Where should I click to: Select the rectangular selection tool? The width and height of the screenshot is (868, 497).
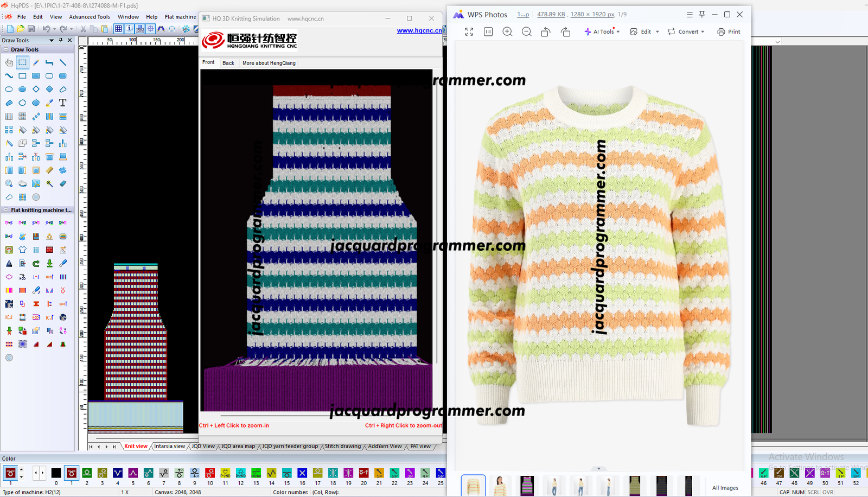(x=22, y=62)
